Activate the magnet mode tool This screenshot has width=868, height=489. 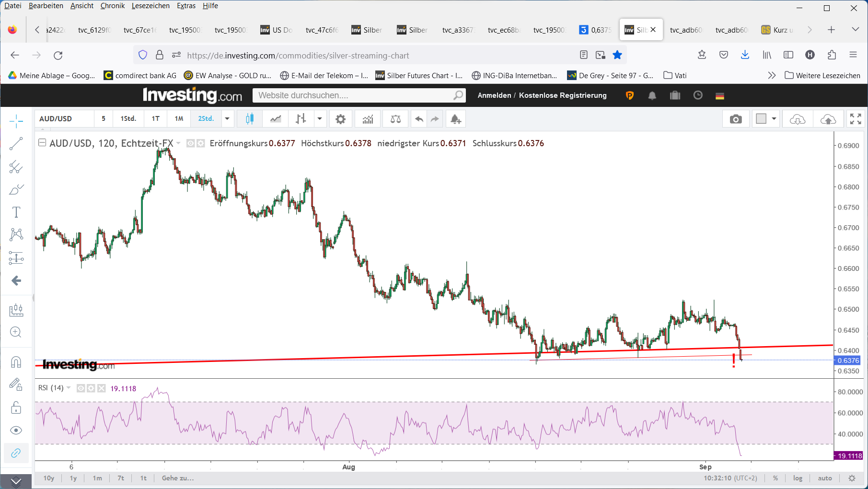coord(16,362)
